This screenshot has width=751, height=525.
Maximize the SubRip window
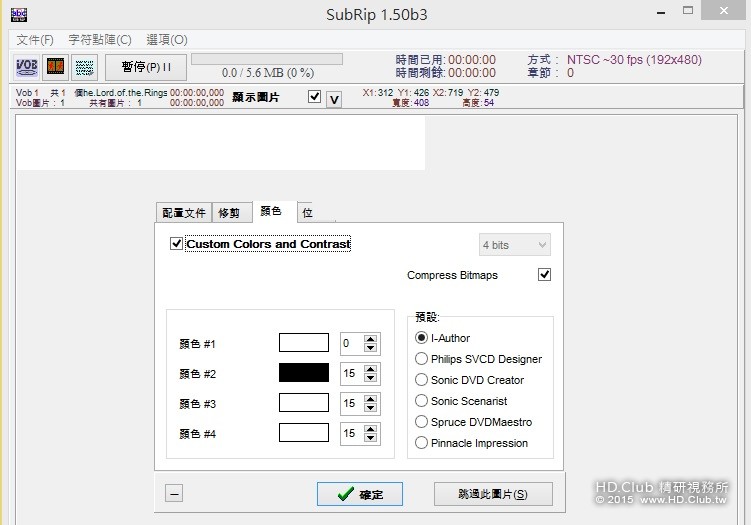pos(688,11)
